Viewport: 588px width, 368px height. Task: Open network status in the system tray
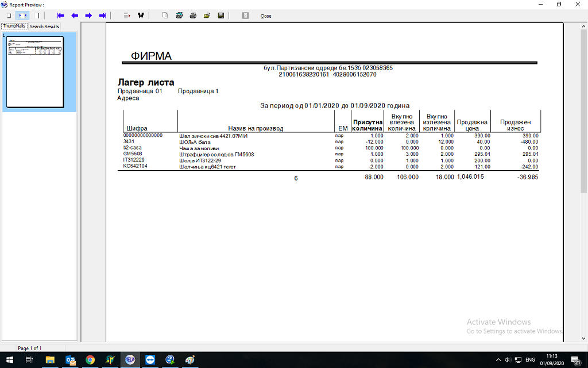[519, 360]
